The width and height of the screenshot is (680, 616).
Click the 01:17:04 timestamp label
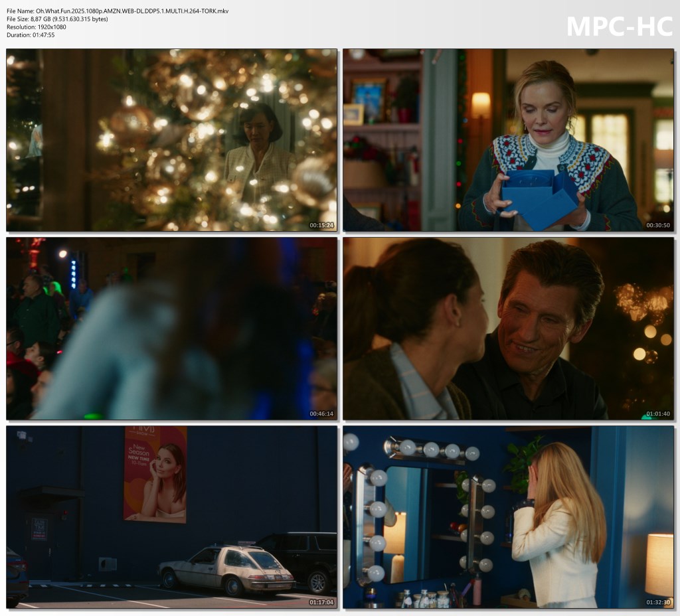point(321,602)
